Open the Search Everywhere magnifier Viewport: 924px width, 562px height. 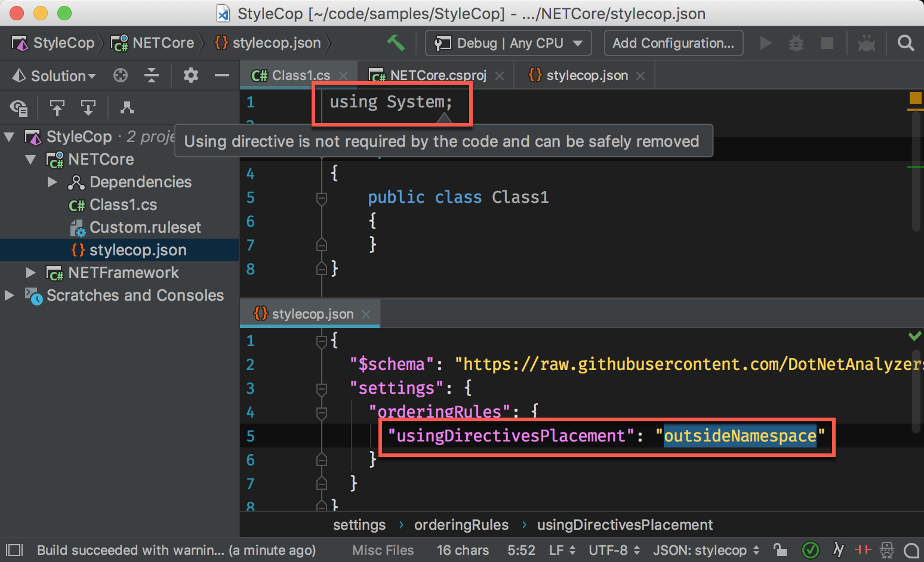(905, 43)
